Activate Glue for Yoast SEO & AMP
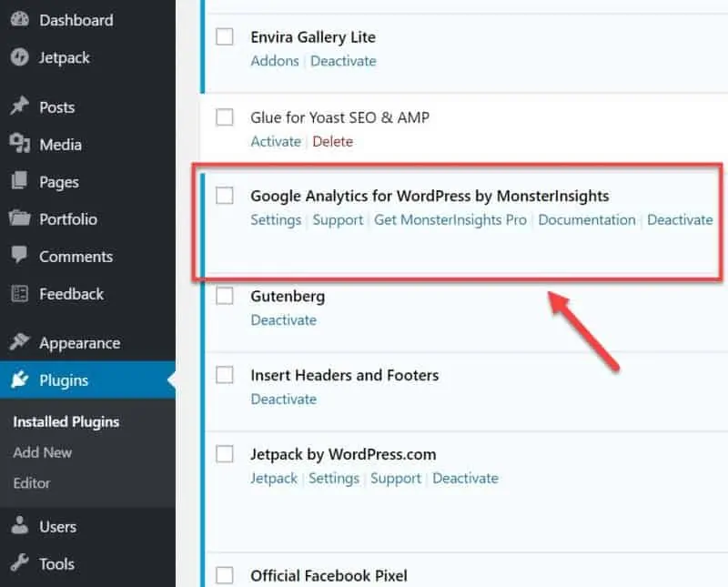Screen dimensions: 728x587 276,141
